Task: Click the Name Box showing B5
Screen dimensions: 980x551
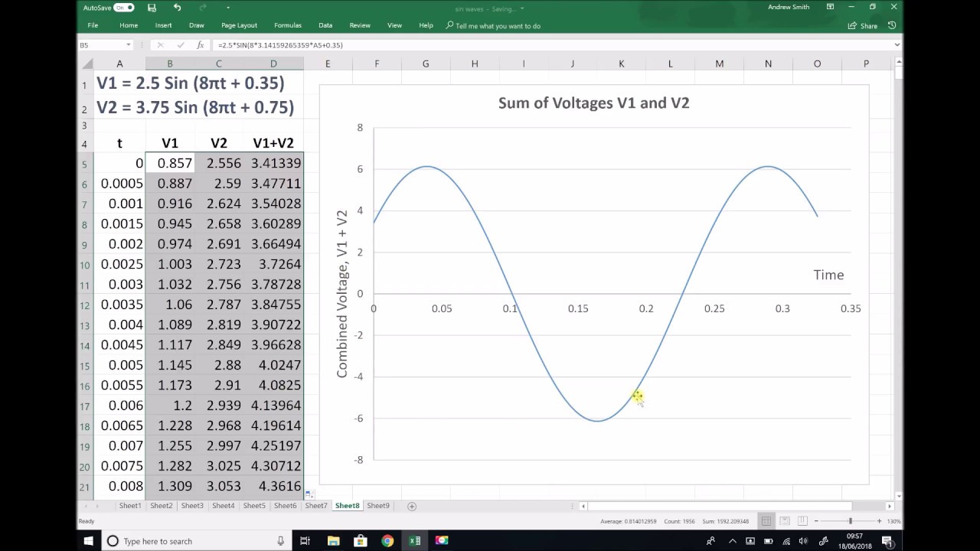Action: coord(103,45)
